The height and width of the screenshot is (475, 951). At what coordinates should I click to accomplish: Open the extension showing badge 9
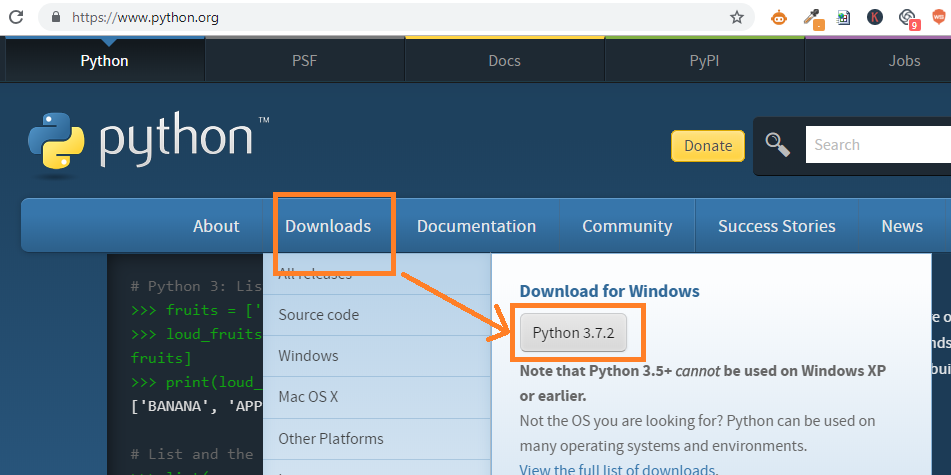pos(908,18)
